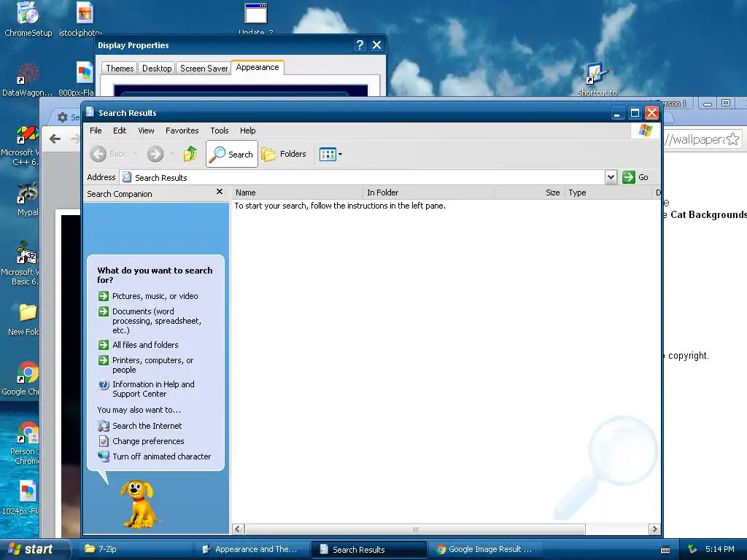Sort results by Type column
This screenshot has height=560, width=747.
(x=608, y=192)
